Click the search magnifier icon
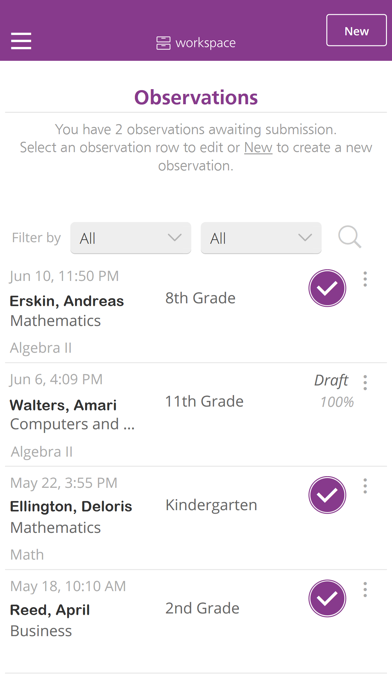The height and width of the screenshot is (696, 392). point(349,237)
